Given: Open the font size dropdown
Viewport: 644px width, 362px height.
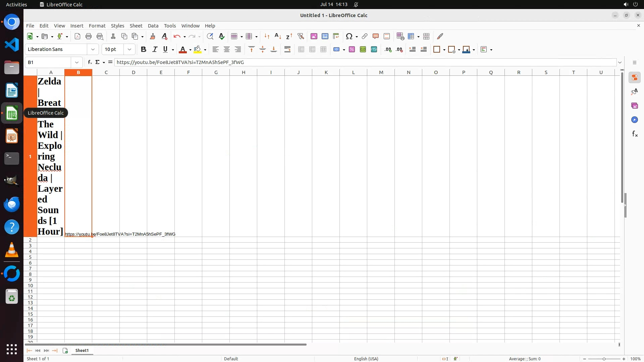Looking at the screenshot, I should point(129,50).
